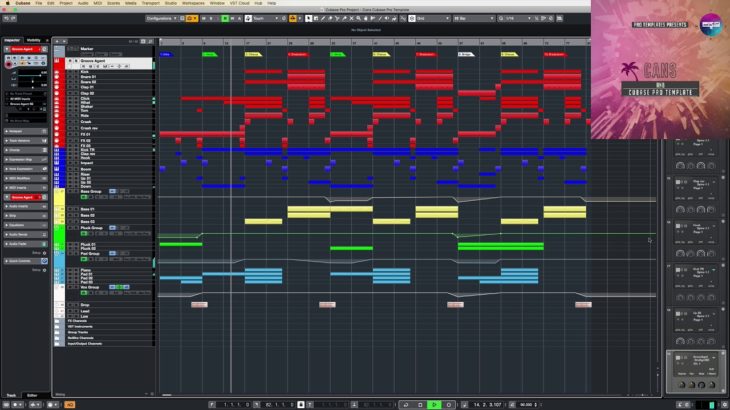
Task: Switch to the Editor tab at bottom
Action: coord(32,395)
